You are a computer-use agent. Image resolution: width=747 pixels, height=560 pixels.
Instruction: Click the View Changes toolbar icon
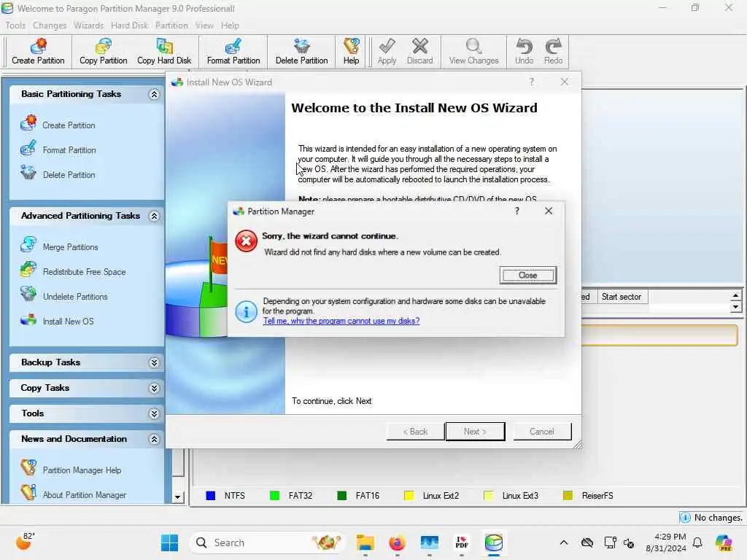pos(473,52)
